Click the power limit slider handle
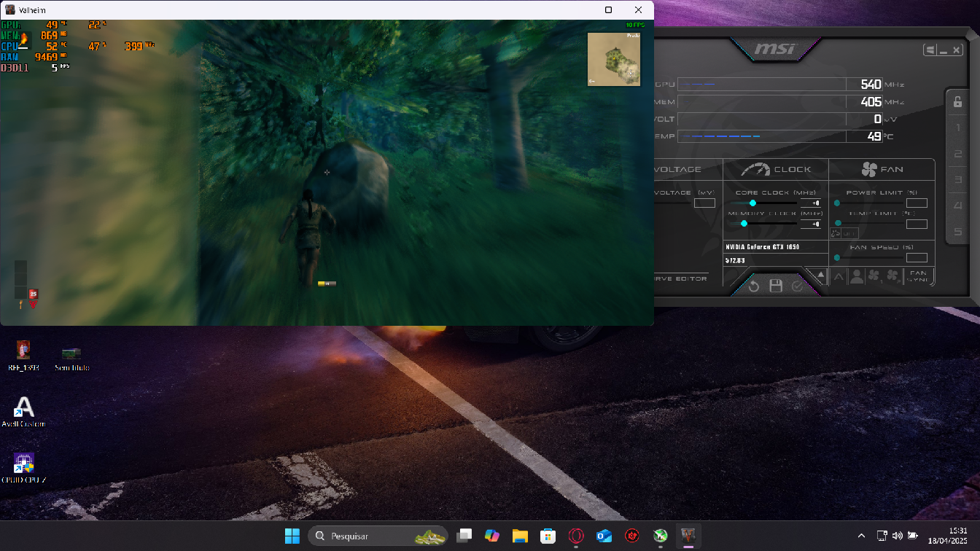The image size is (980, 551). pyautogui.click(x=837, y=203)
